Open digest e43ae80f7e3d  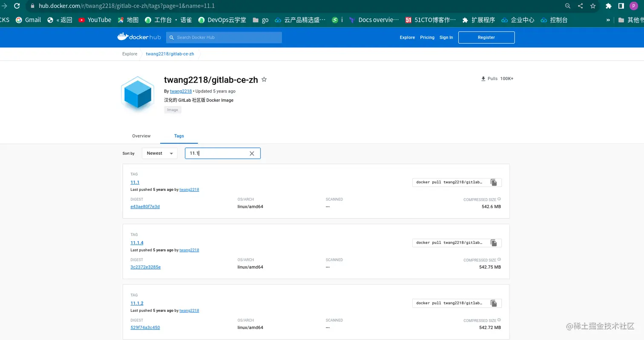145,207
